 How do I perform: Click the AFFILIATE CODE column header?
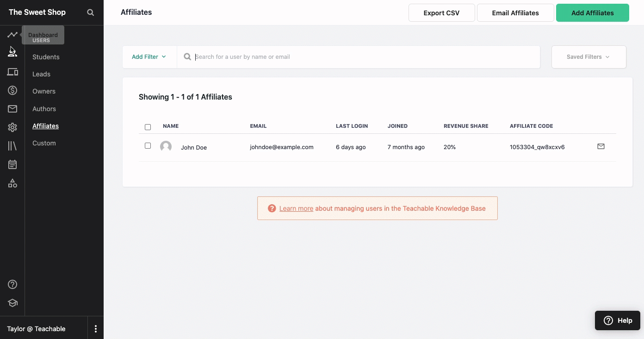532,126
